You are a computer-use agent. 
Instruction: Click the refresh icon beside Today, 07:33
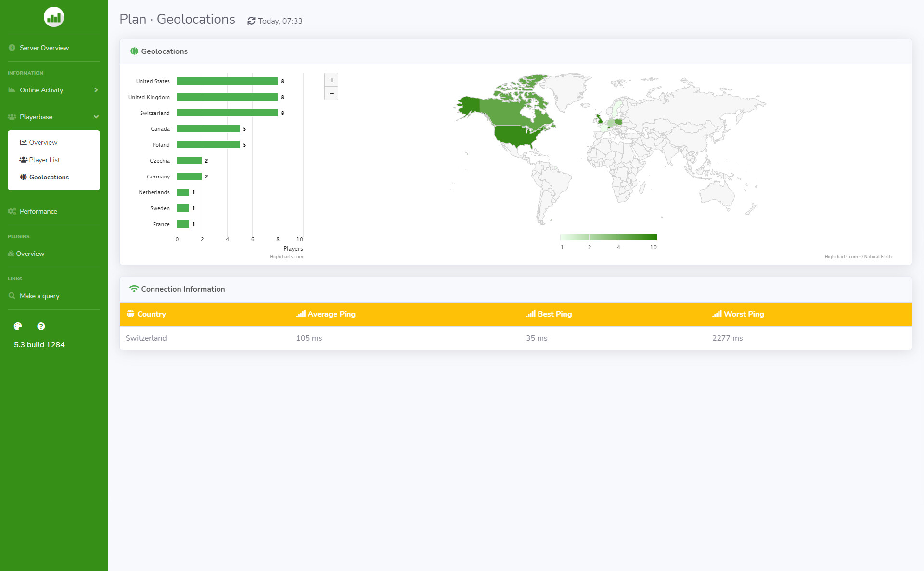pyautogui.click(x=251, y=21)
